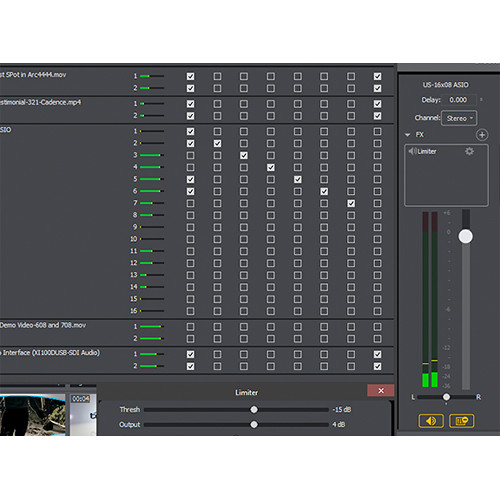Uncheck ASIO channel 7 seventh column checkbox
Screen dimensions: 500x500
point(351,203)
